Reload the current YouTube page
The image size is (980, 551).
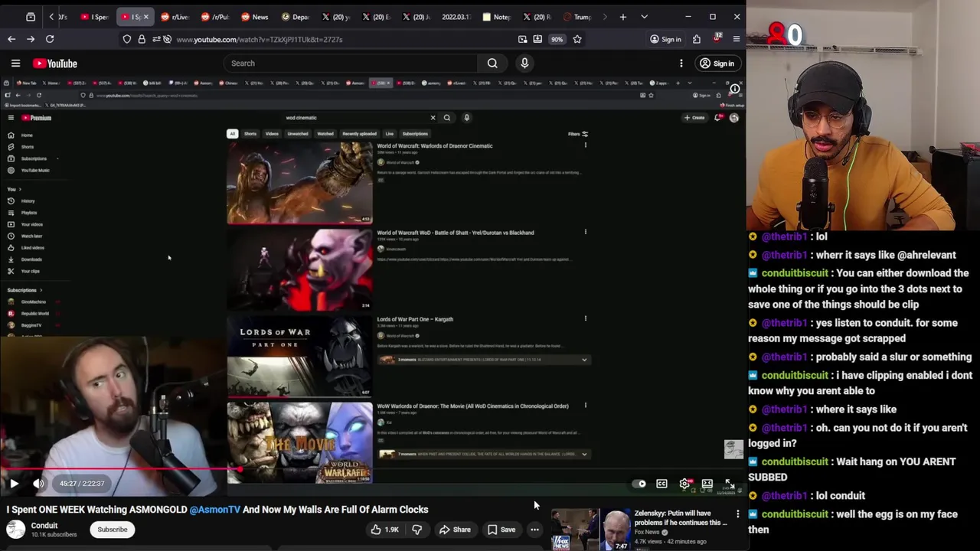pos(50,39)
